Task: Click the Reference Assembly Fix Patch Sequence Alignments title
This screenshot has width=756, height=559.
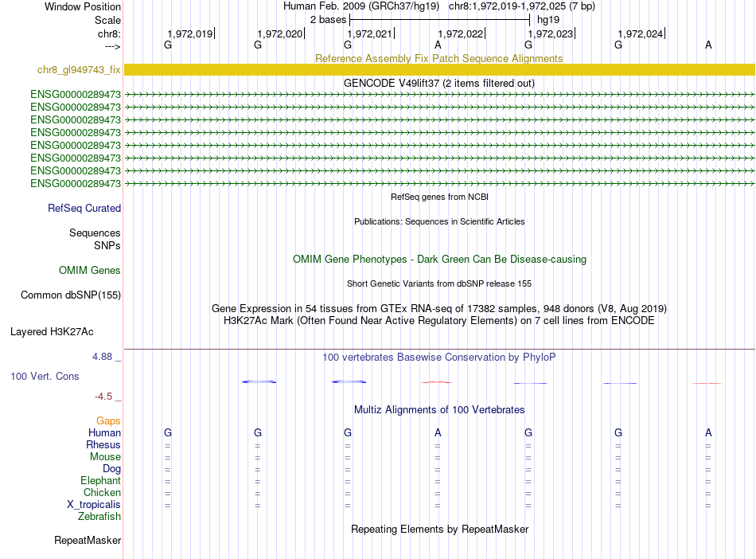Action: point(438,58)
